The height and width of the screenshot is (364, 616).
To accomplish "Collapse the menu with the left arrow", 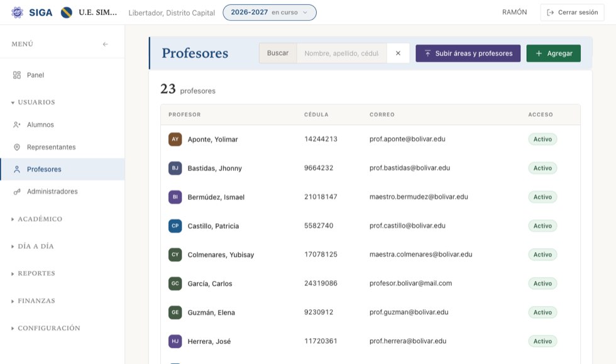I will pos(106,44).
